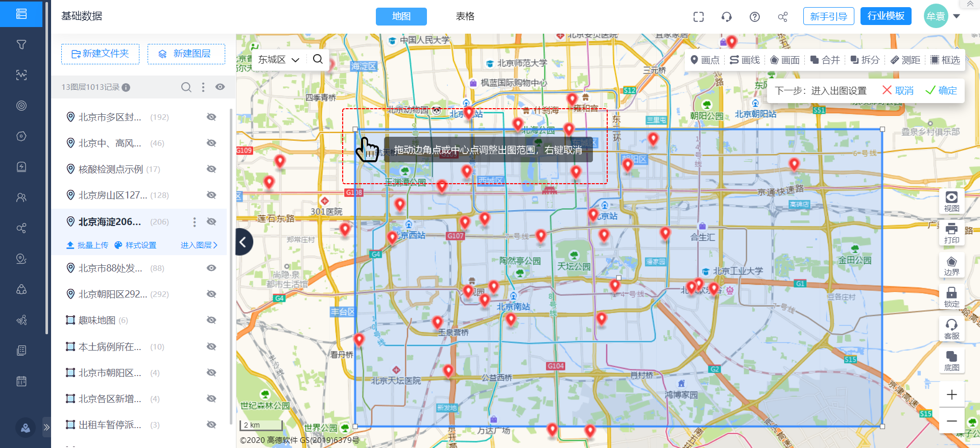Click 批量上传 batch upload link
The image size is (980, 448).
86,245
